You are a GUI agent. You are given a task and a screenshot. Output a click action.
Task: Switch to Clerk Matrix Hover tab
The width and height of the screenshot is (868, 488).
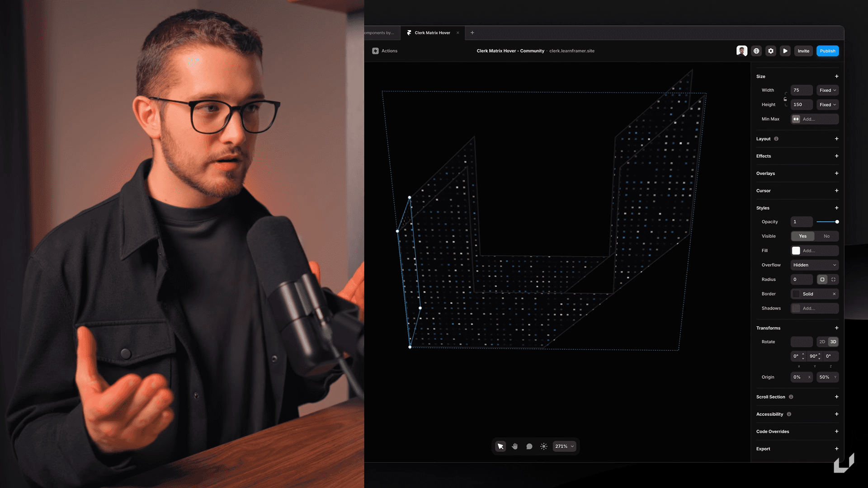coord(432,33)
